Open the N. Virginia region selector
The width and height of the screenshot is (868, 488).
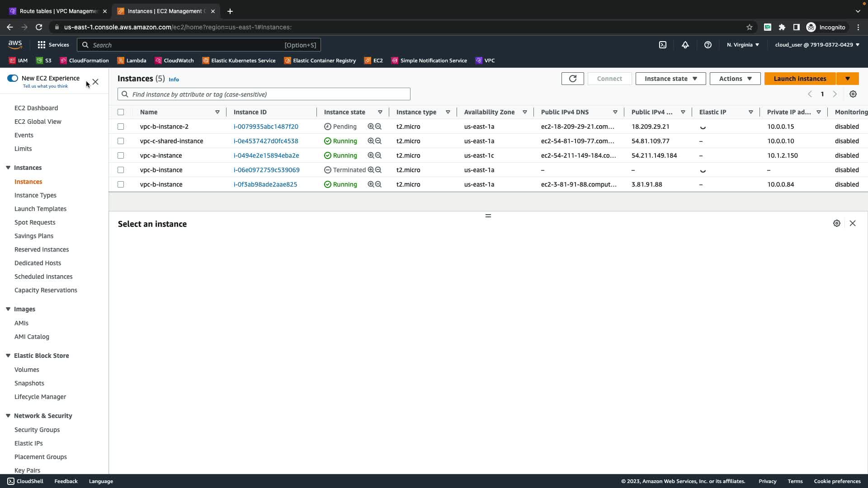[x=743, y=45]
